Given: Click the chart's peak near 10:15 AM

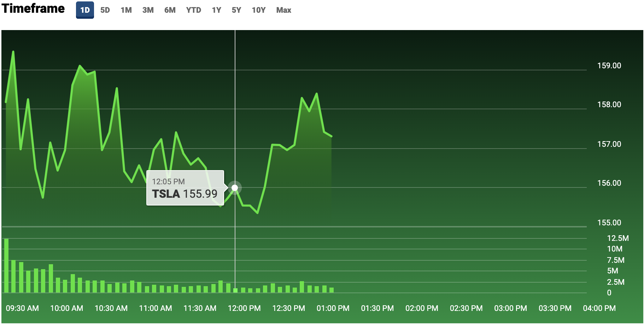Looking at the screenshot, I should click(80, 65).
